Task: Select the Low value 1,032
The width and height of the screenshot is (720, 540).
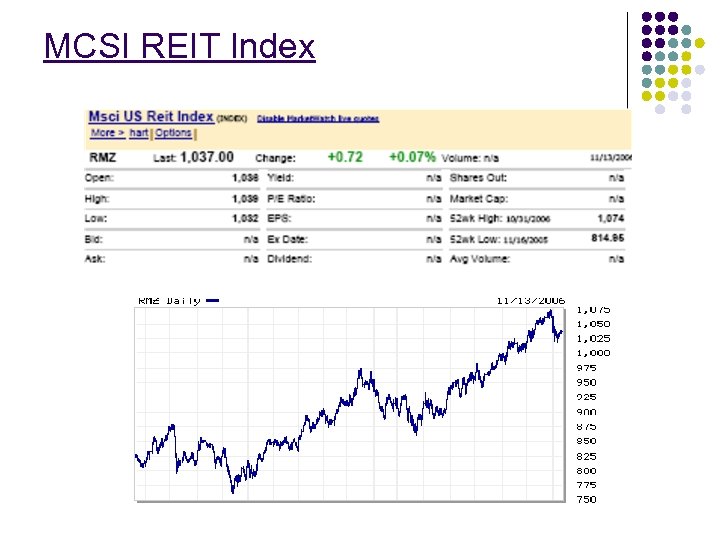Action: tap(245, 219)
